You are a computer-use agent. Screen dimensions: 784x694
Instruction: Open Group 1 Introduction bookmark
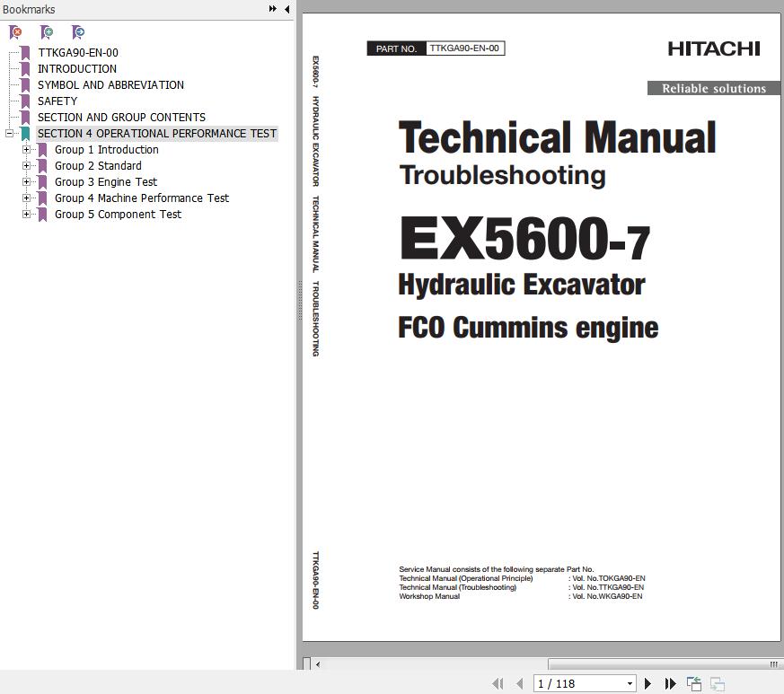coord(107,150)
